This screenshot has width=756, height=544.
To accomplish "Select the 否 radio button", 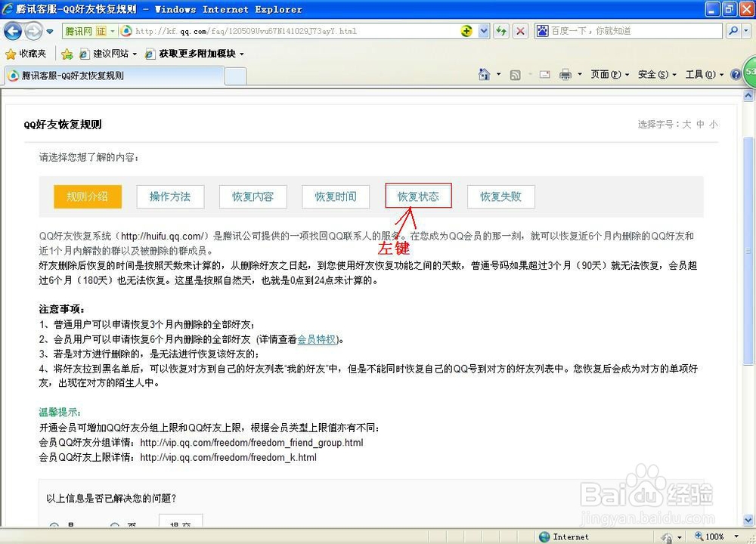I will pyautogui.click(x=114, y=527).
